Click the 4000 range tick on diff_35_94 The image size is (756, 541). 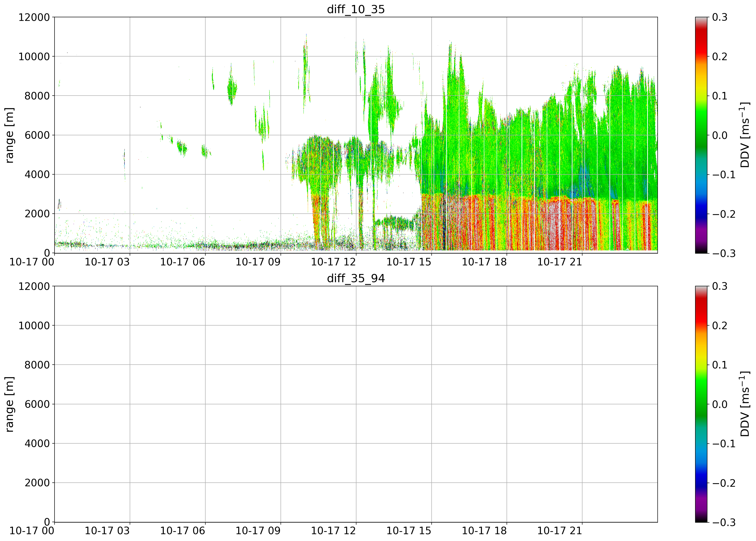(x=37, y=444)
